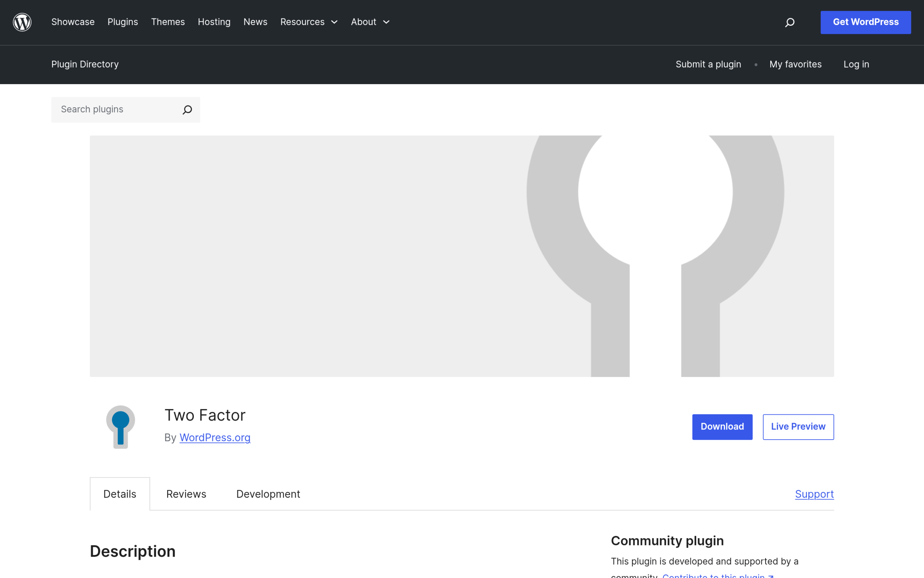924x578 pixels.
Task: Switch to the Reviews tab
Action: tap(186, 494)
